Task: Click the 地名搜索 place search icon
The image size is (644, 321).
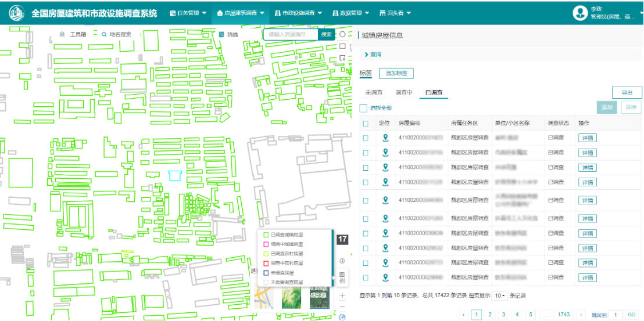Action: 105,34
